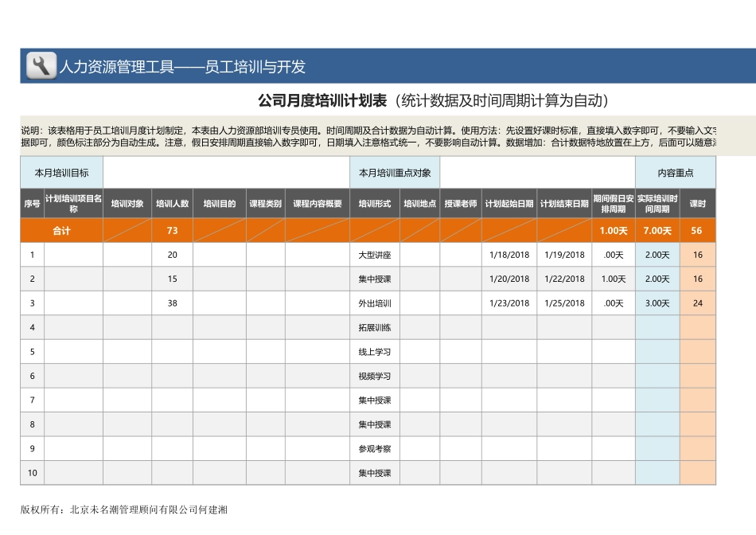Click the total holiday value 1.00天
The width and height of the screenshot is (756, 535).
click(x=614, y=231)
